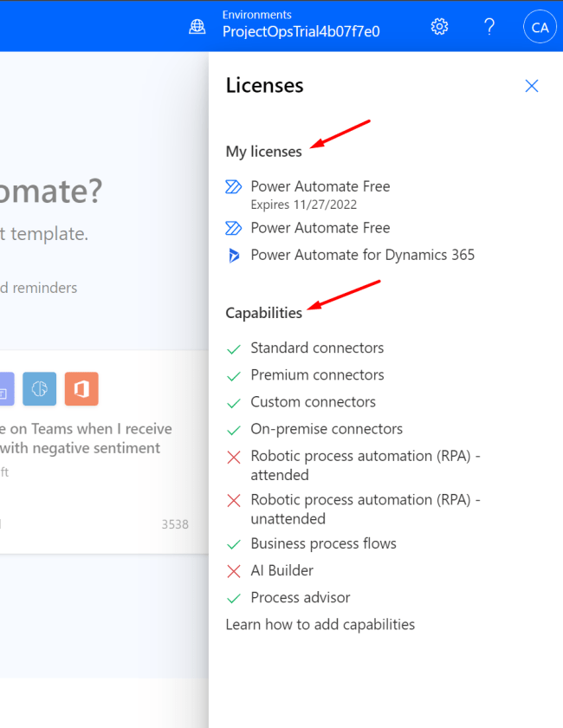Image resolution: width=563 pixels, height=728 pixels.
Task: Click the green checkmark beside Business process flows
Action: 232,544
